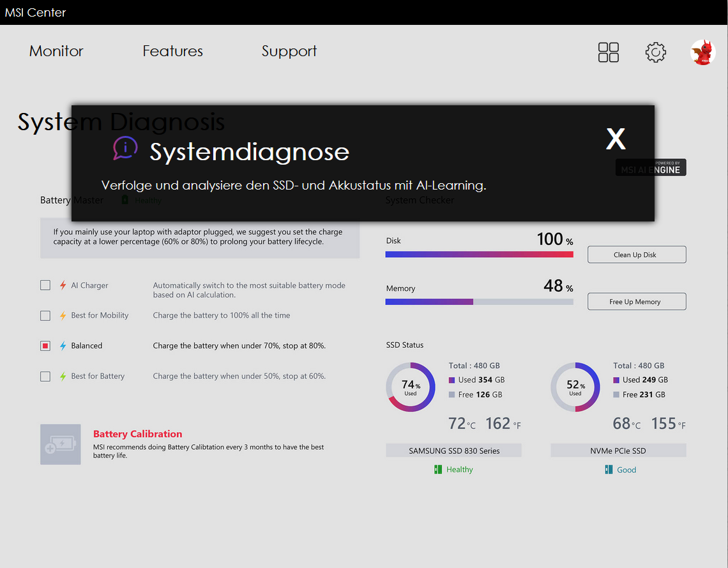728x568 pixels.
Task: Check the Best for Mobility option
Action: pos(45,315)
